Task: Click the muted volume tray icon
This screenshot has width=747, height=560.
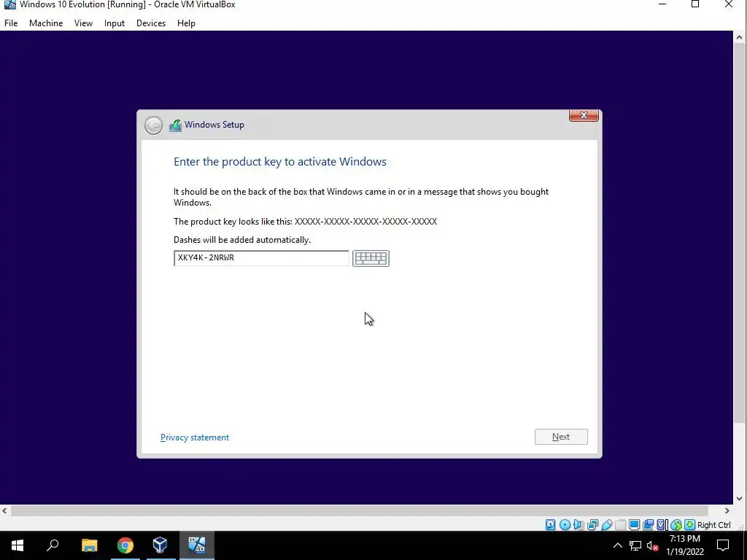Action: coord(652,545)
